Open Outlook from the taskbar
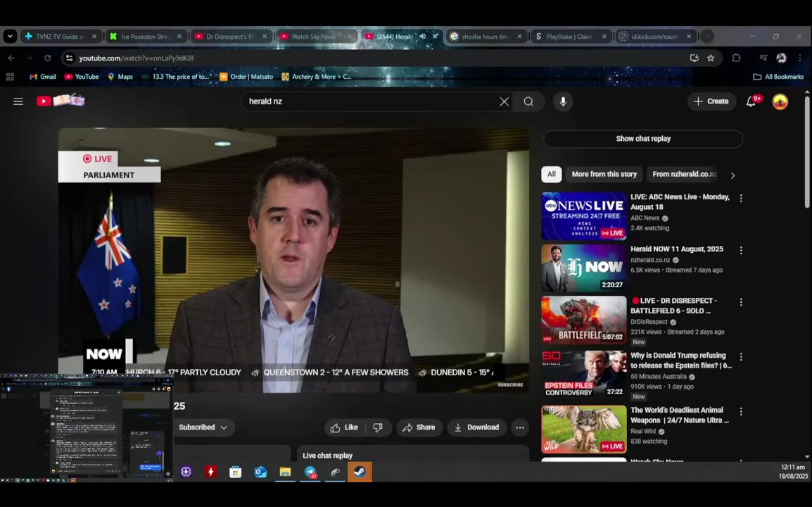Viewport: 812px width, 507px height. coord(260,472)
